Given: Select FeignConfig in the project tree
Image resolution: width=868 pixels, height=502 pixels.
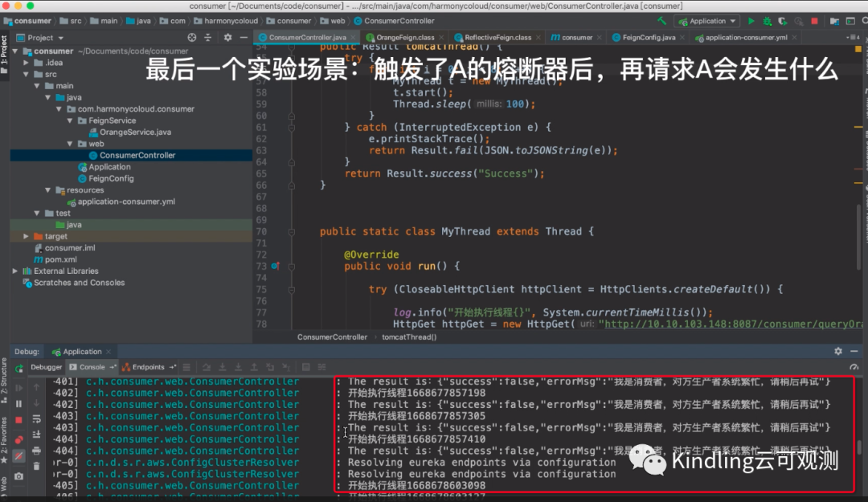Looking at the screenshot, I should [x=111, y=179].
